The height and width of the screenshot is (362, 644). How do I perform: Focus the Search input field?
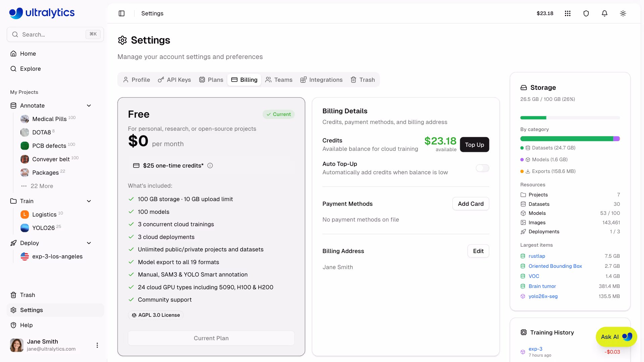coord(55,35)
